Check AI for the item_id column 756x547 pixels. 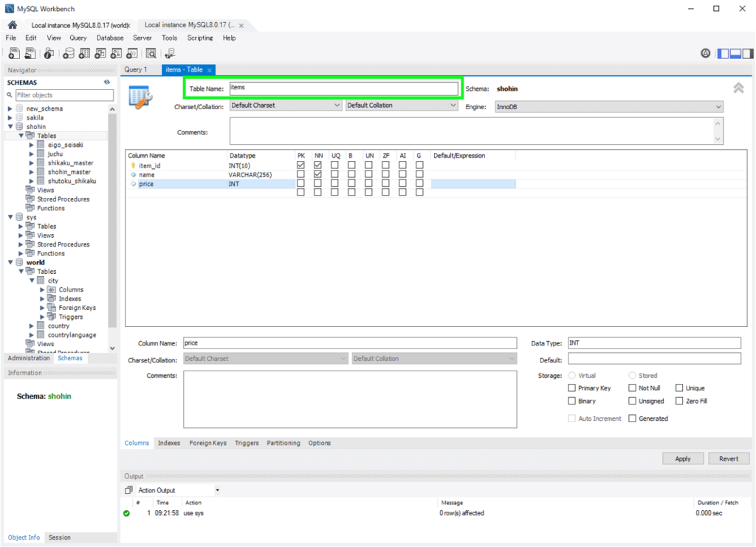402,165
